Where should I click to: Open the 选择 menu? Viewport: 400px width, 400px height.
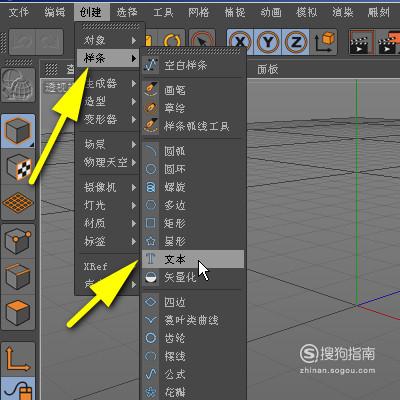[x=127, y=13]
